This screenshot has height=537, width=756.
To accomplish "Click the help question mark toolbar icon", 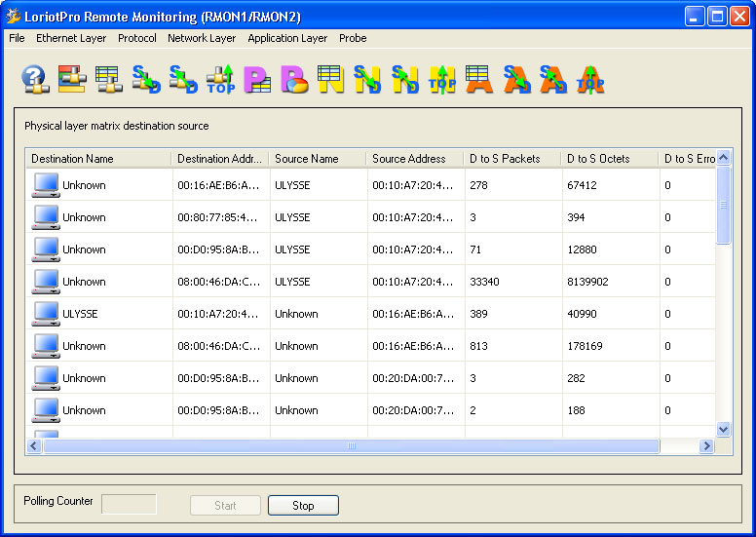I will pyautogui.click(x=35, y=79).
